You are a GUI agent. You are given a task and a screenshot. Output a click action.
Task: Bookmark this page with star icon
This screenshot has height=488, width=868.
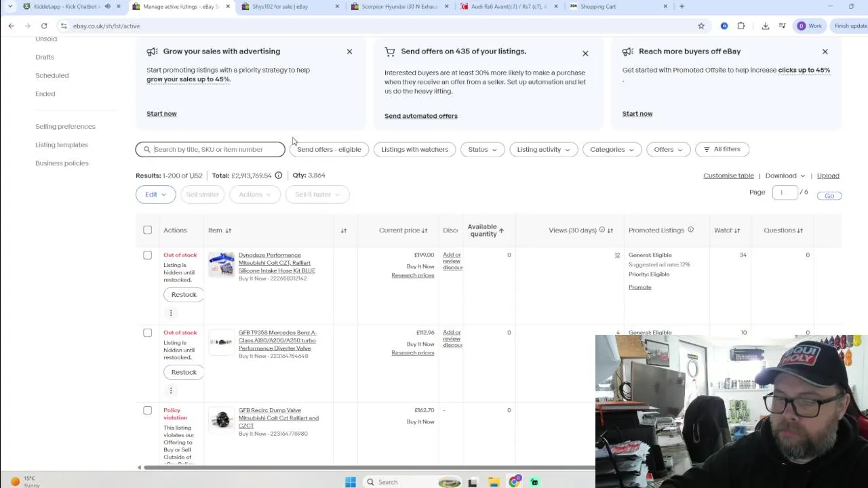click(701, 26)
